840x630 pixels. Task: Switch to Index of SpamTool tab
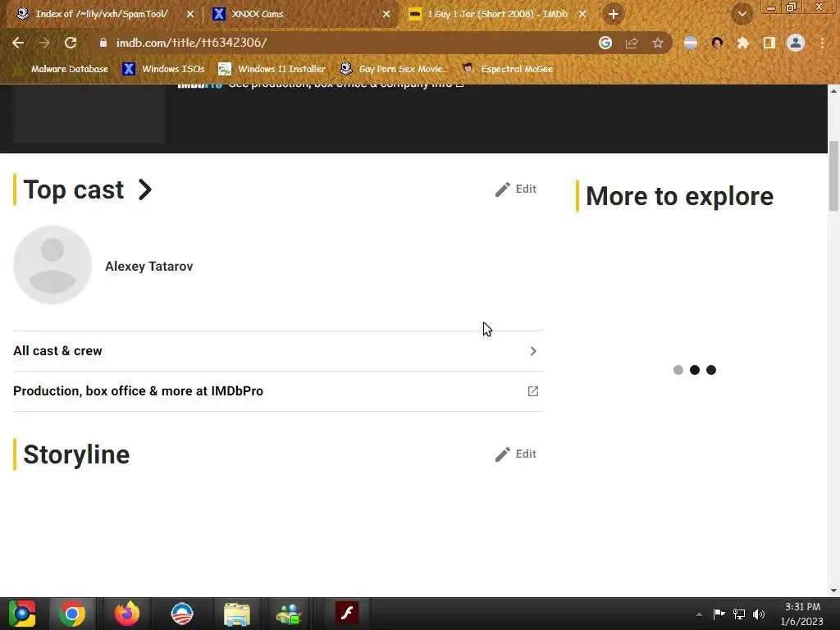point(101,14)
